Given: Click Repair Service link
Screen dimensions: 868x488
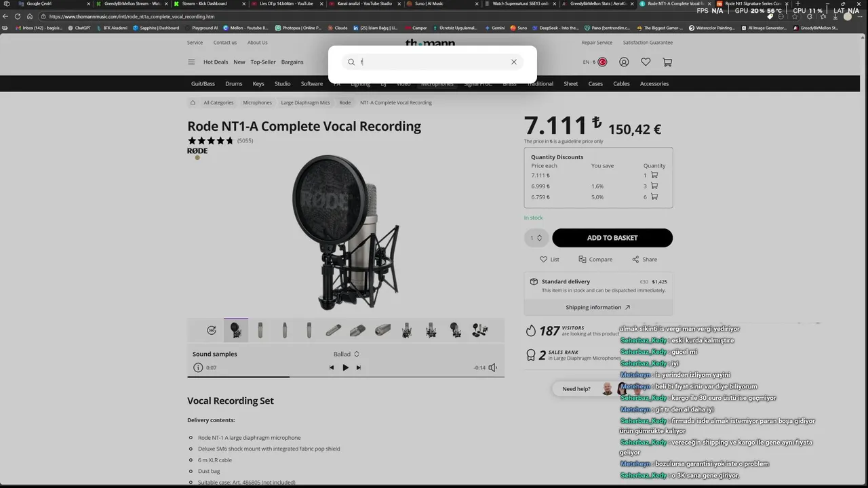Looking at the screenshot, I should point(597,42).
